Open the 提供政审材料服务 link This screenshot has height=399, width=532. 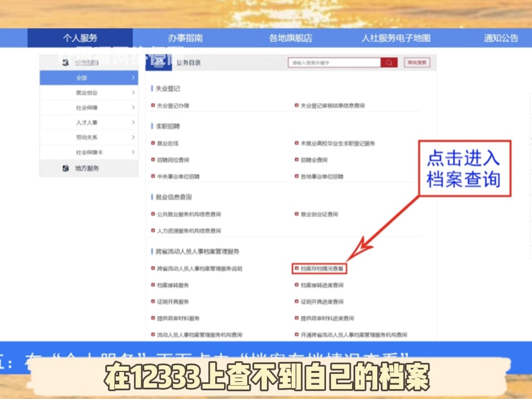coord(178,319)
